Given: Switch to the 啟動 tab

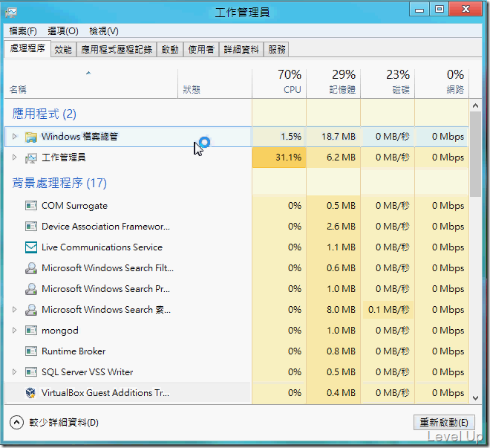Looking at the screenshot, I should (x=170, y=49).
